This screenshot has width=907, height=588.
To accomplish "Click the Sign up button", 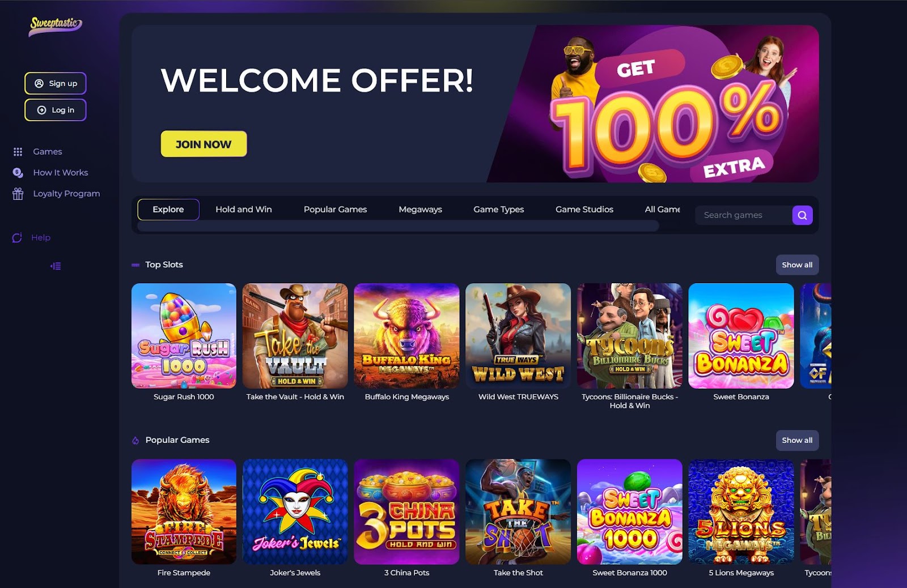I will pos(56,83).
